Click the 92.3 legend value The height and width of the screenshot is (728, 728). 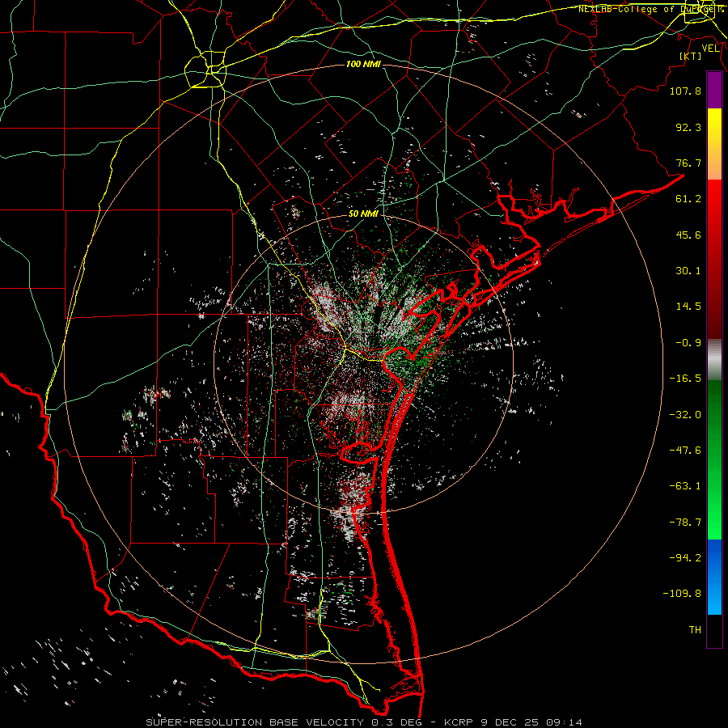[x=688, y=127]
